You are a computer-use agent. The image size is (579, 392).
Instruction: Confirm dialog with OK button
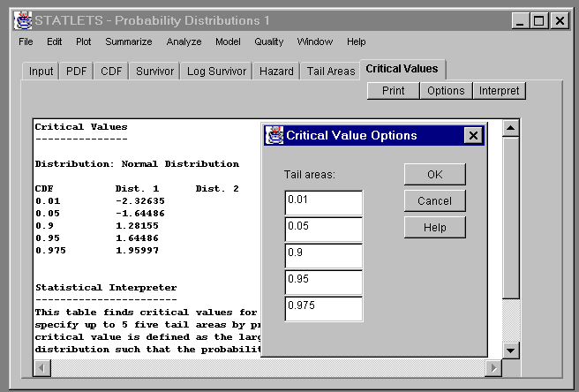(x=435, y=175)
